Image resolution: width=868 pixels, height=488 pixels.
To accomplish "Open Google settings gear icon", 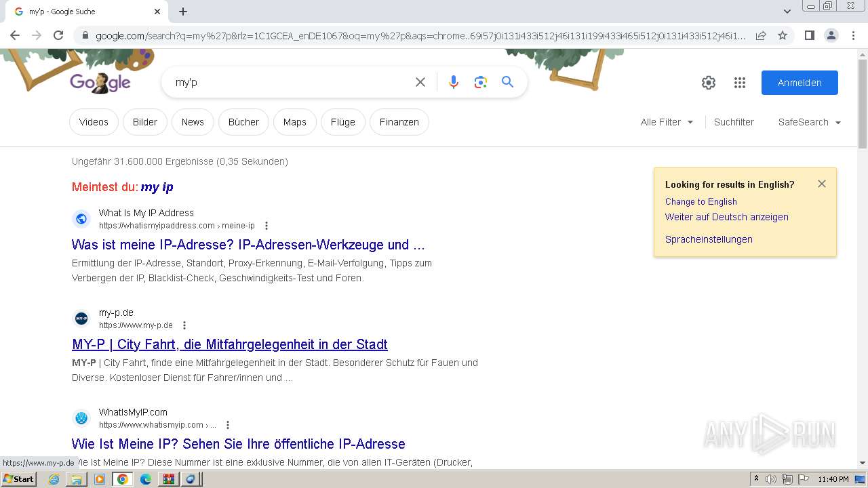I will (709, 83).
